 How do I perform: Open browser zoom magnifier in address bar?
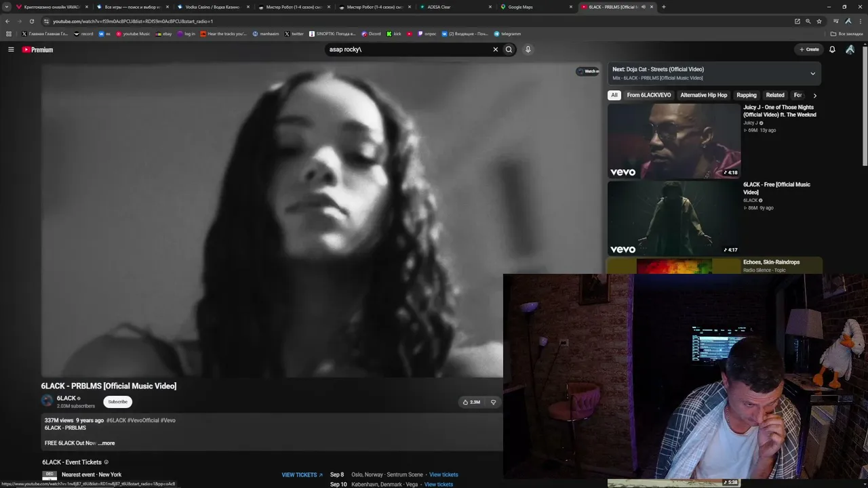coord(808,21)
